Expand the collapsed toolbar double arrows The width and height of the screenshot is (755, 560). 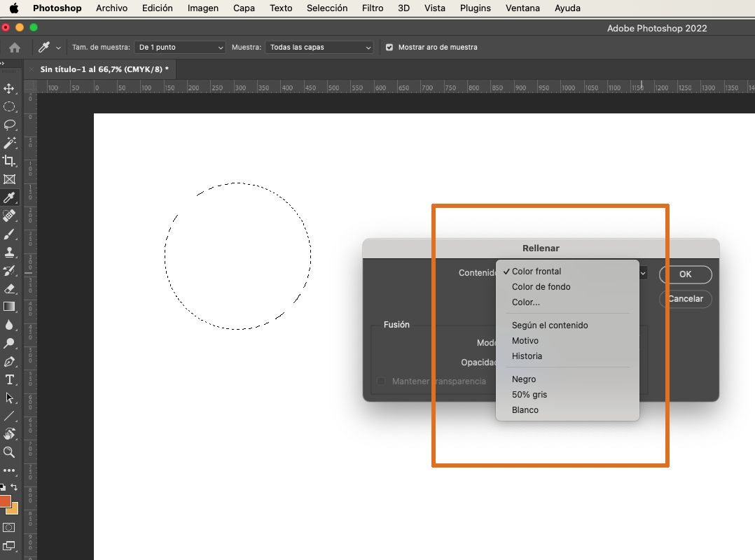pyautogui.click(x=2, y=63)
